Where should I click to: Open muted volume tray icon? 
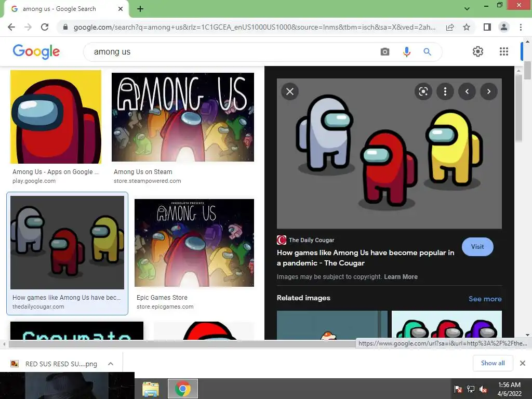[484, 389]
